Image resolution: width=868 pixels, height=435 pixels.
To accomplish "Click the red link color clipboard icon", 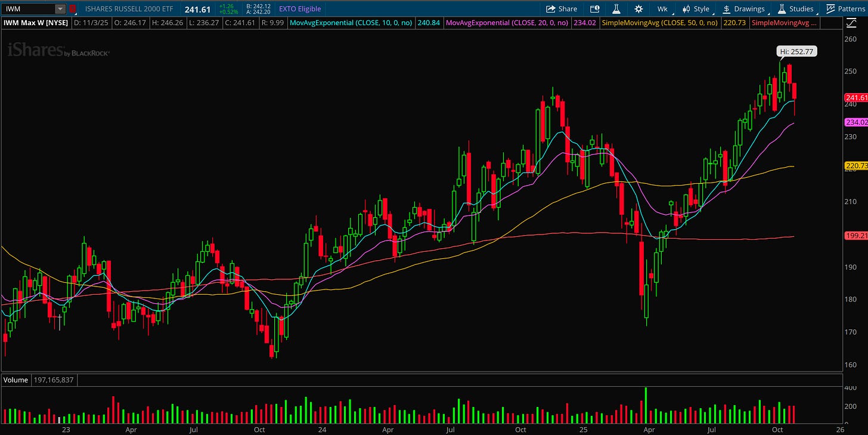I will coord(73,9).
